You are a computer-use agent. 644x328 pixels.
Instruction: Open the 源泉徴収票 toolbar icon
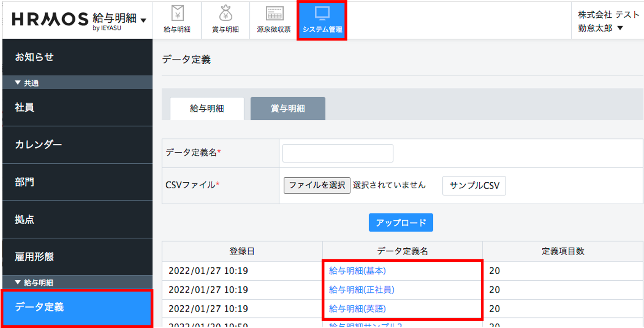pyautogui.click(x=273, y=20)
